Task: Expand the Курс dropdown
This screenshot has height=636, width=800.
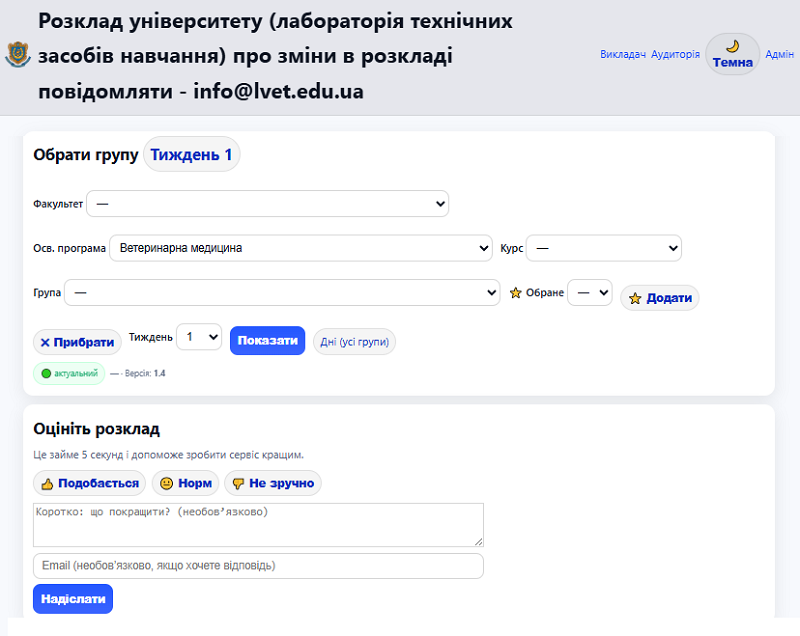Action: 603,248
